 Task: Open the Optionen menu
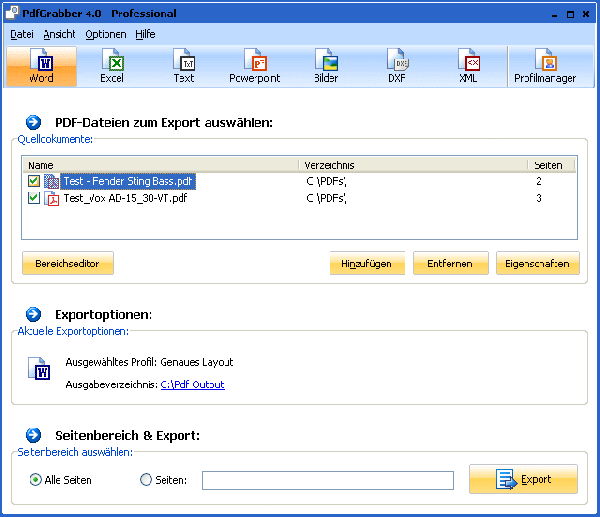click(x=106, y=34)
